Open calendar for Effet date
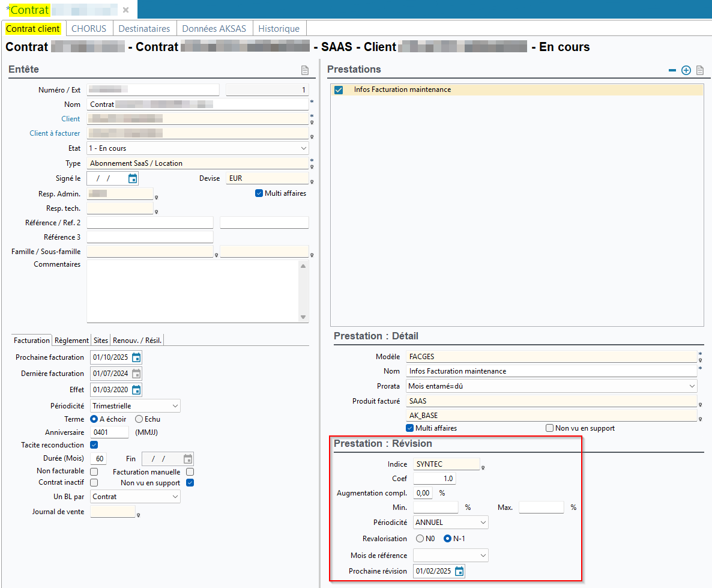The height and width of the screenshot is (588, 712). 136,390
